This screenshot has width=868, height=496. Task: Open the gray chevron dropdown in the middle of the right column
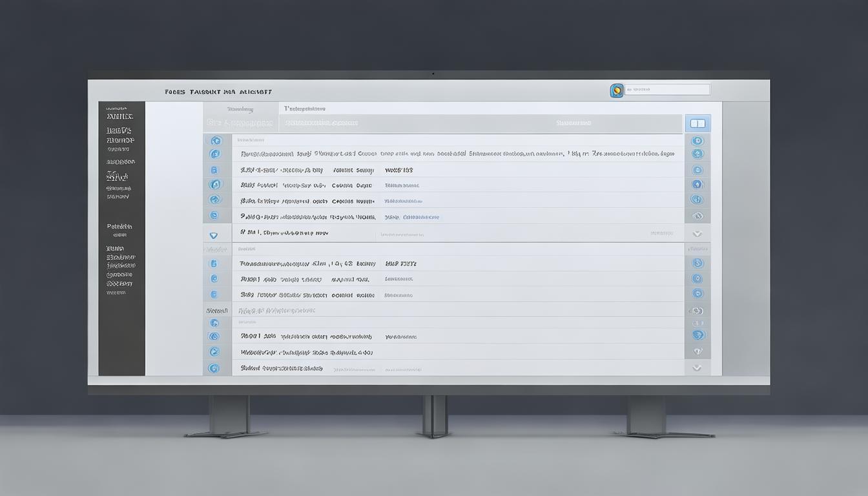click(697, 234)
